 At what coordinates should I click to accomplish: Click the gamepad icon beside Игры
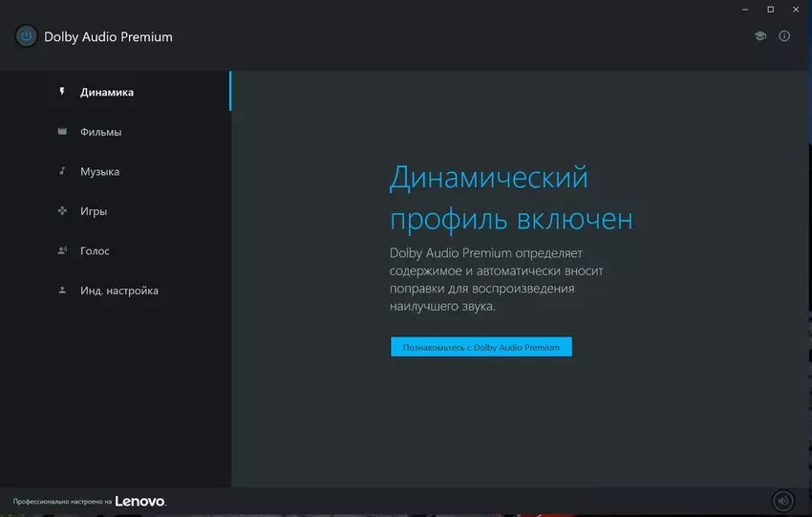coord(62,211)
